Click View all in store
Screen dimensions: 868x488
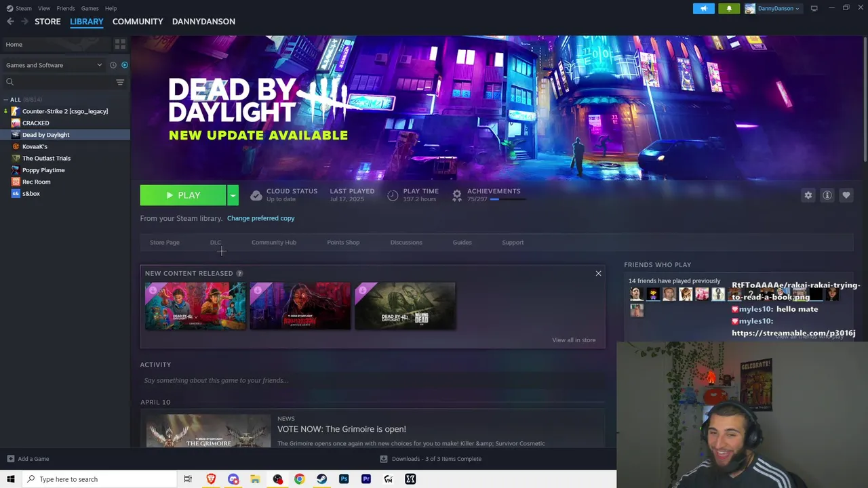(x=574, y=340)
